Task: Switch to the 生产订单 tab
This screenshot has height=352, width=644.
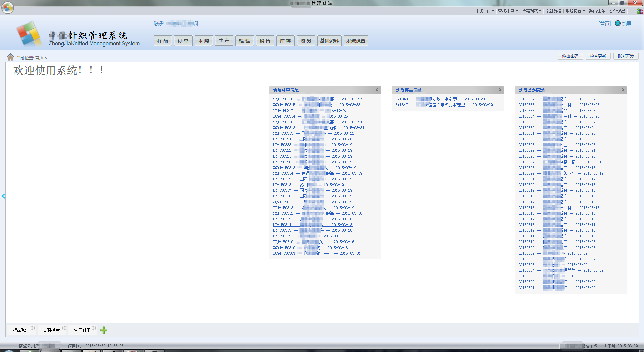Action: [x=82, y=330]
